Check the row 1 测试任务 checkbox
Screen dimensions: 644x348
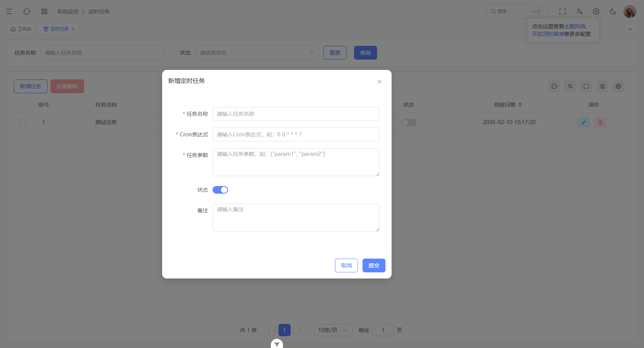coord(22,122)
